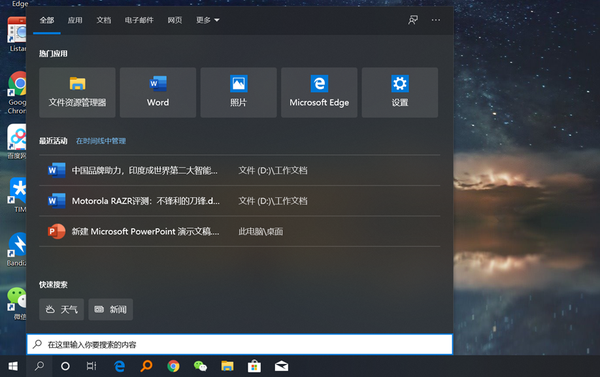
Task: Open Microsoft Store from taskbar
Action: click(254, 366)
